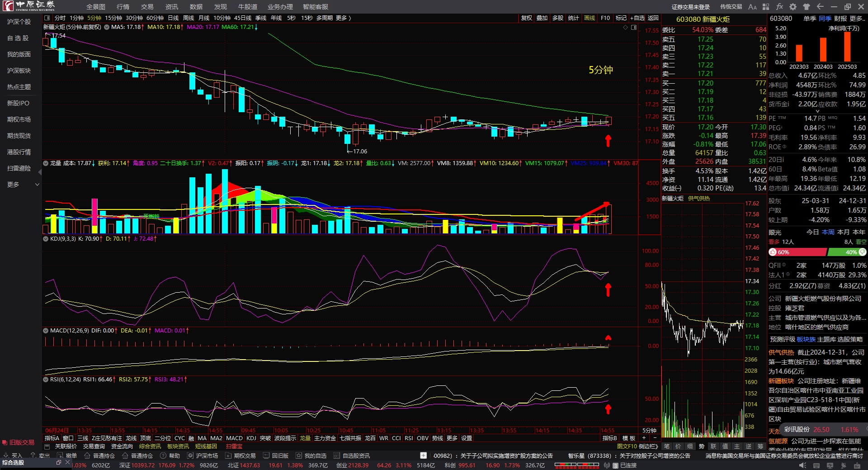Image resolution: width=868 pixels, height=470 pixels.
Task: Close the 综合选股 floating panel
Action: click(68, 462)
